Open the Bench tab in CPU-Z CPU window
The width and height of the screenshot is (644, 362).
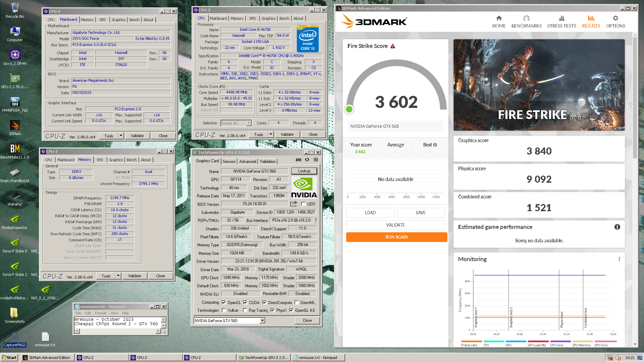284,18
